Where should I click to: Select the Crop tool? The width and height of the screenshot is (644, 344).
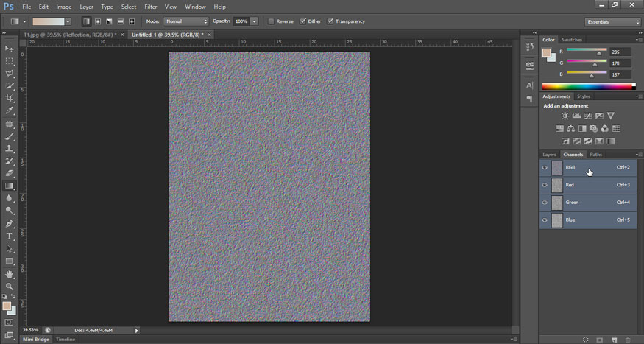[10, 98]
